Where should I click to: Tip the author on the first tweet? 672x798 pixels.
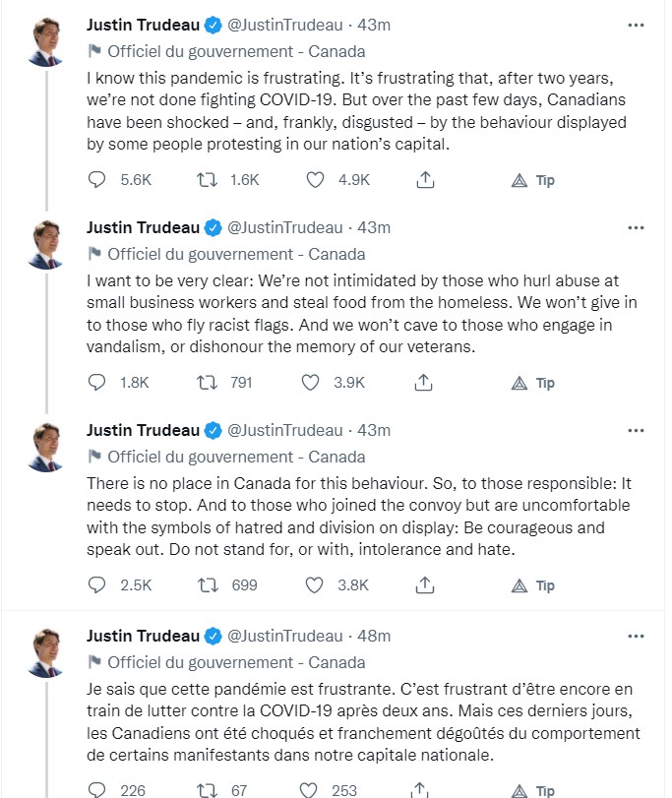[534, 180]
